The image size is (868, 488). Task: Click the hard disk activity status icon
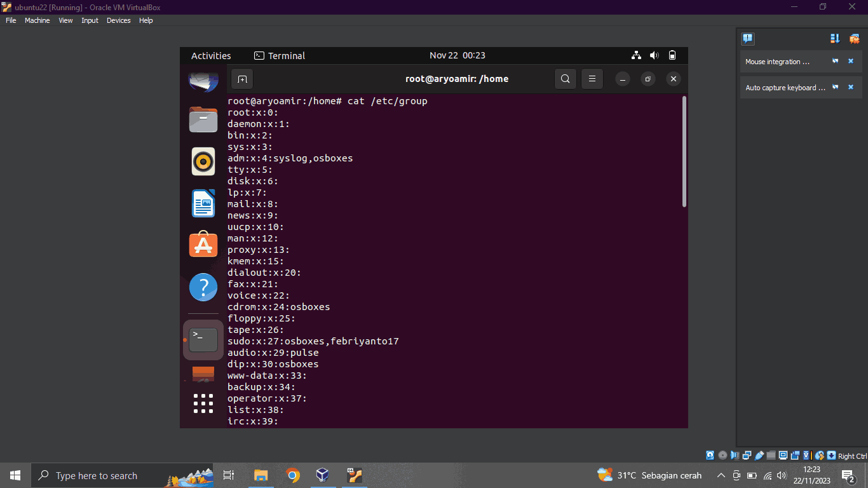pyautogui.click(x=710, y=456)
